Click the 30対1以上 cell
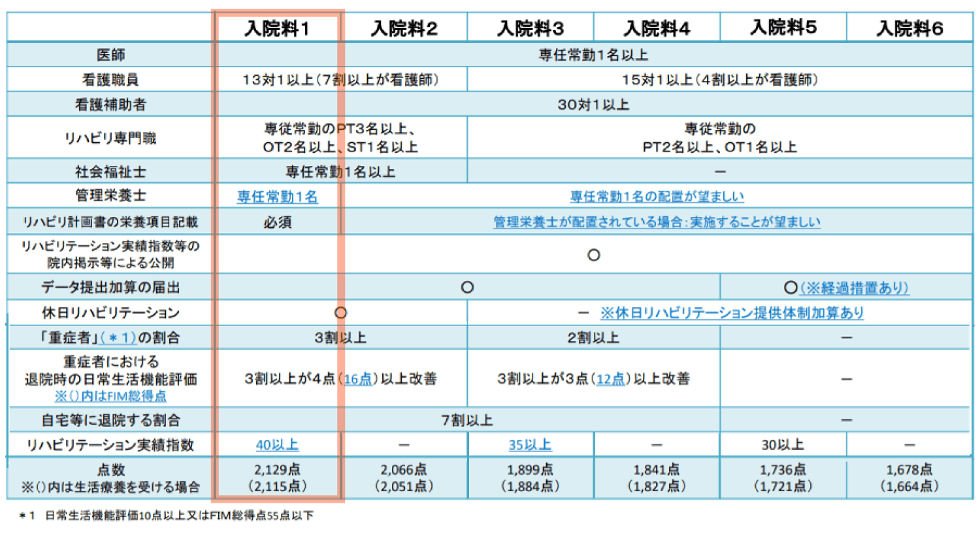Image resolution: width=980 pixels, height=538 pixels. click(593, 104)
